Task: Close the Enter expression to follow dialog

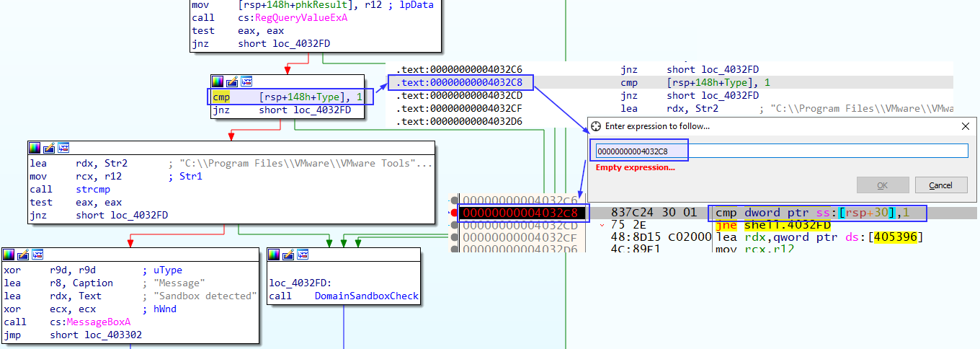Action: 966,125
